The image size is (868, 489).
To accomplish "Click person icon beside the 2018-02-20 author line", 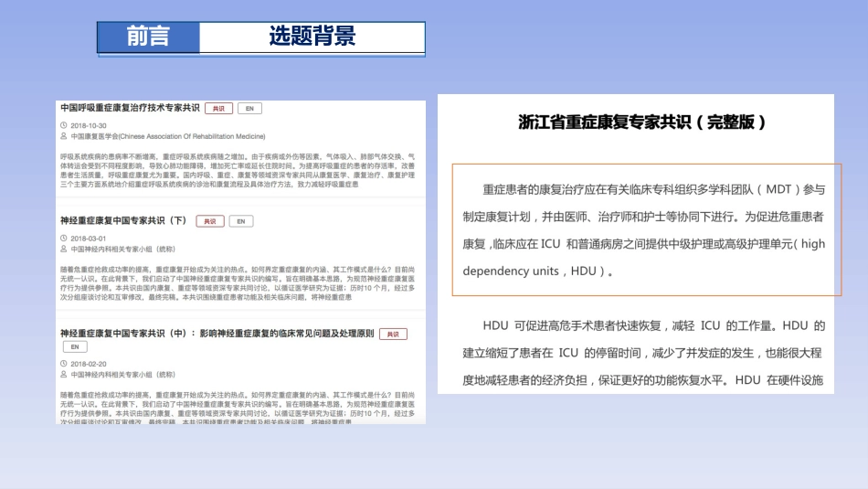I will pyautogui.click(x=64, y=375).
